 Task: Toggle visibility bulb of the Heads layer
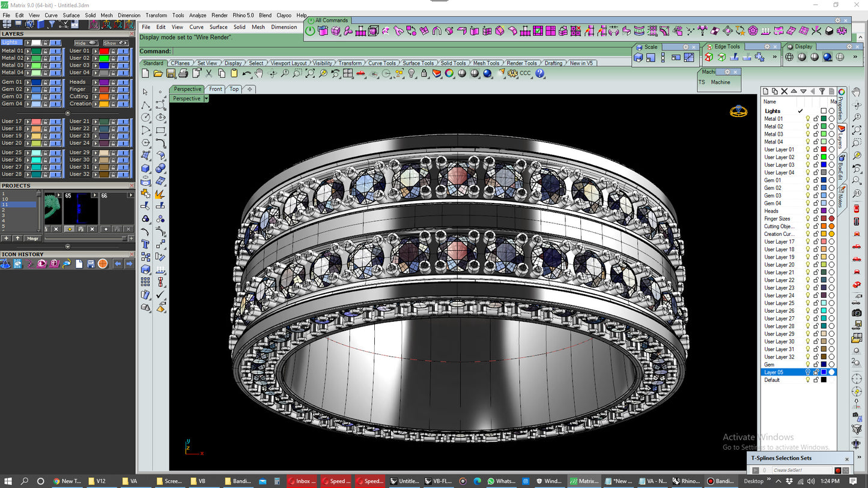pyautogui.click(x=807, y=211)
